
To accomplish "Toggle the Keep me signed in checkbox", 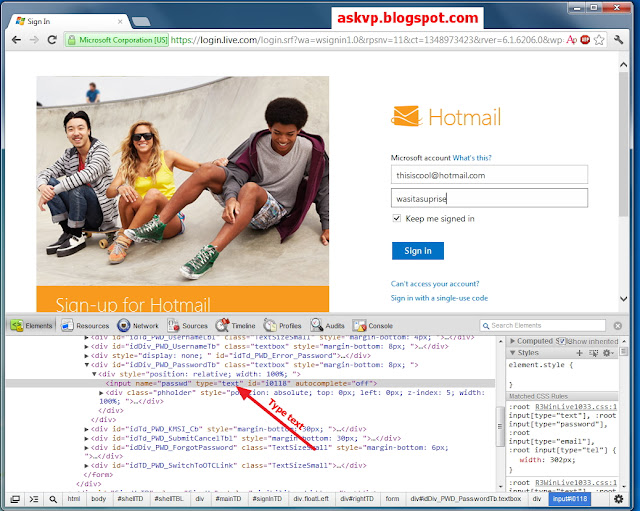I will click(x=396, y=218).
